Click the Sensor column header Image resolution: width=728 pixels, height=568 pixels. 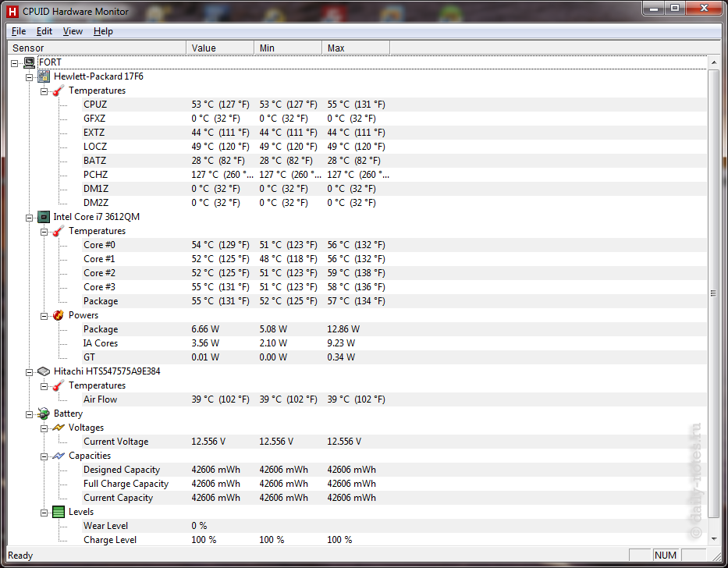point(97,48)
